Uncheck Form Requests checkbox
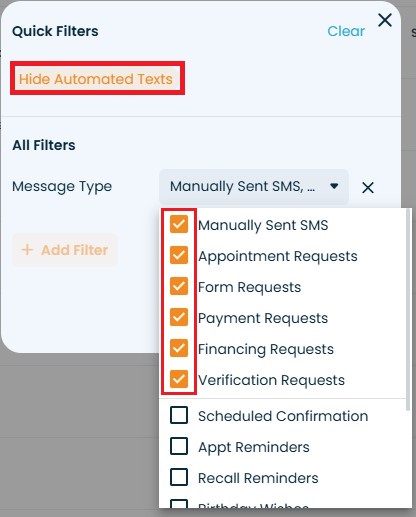416x517 pixels. pos(179,286)
